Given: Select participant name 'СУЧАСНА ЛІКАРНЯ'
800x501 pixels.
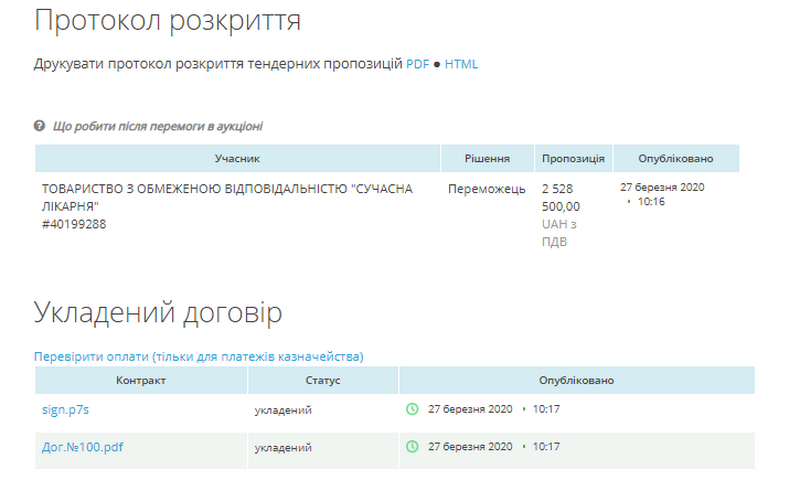Looking at the screenshot, I should pyautogui.click(x=226, y=197).
